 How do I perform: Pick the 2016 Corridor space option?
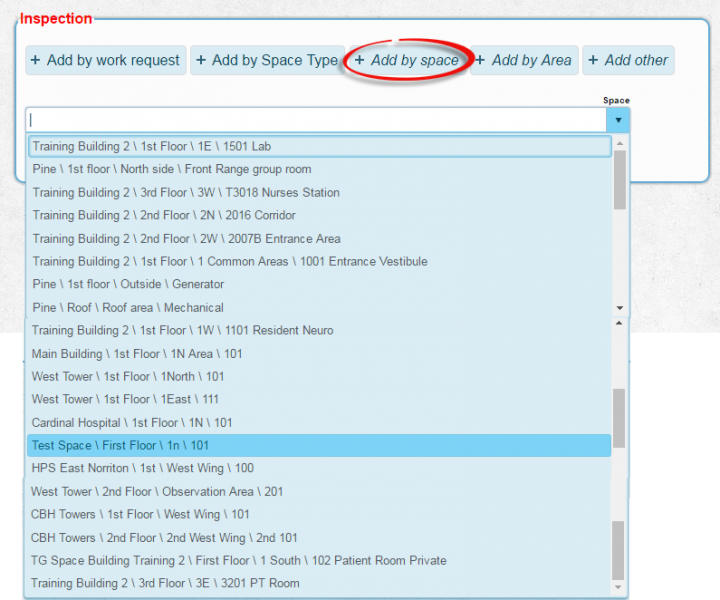point(318,215)
